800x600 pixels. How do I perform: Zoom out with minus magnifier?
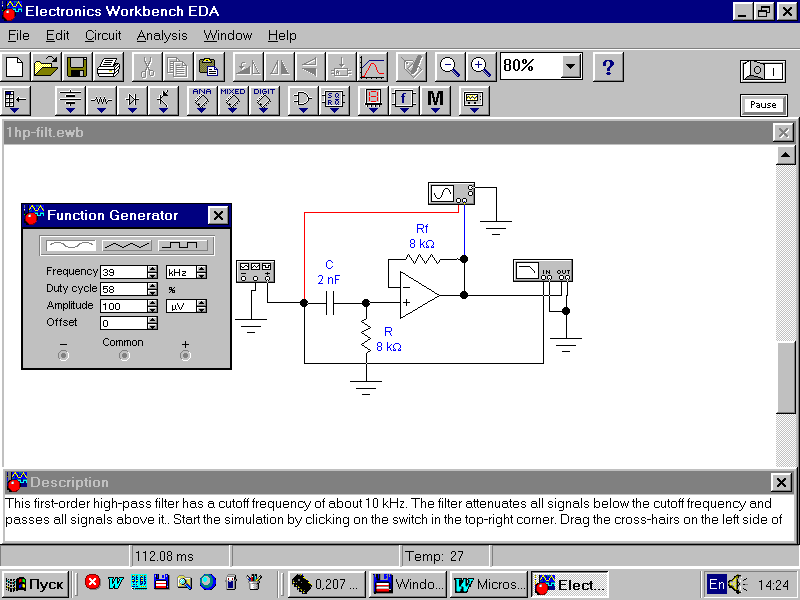[450, 67]
